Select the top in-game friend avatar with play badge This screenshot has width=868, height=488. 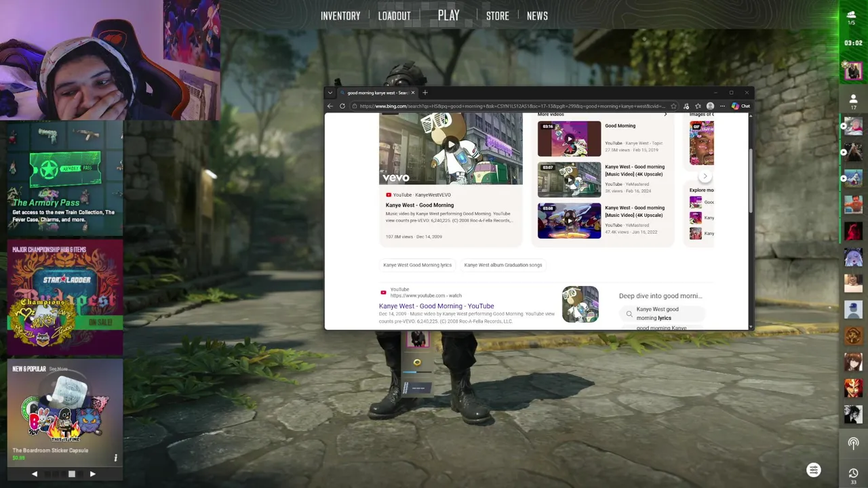click(x=853, y=126)
